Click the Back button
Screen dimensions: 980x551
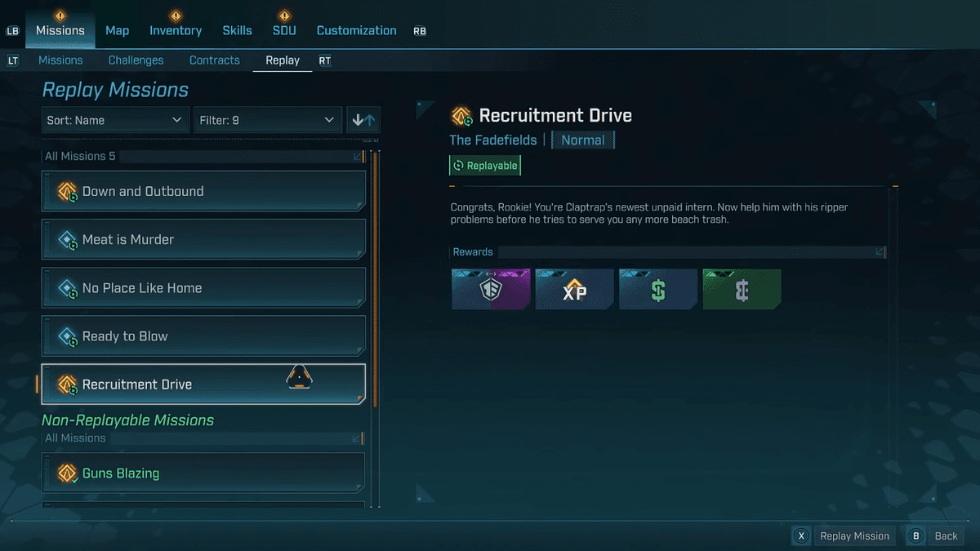[x=946, y=536]
